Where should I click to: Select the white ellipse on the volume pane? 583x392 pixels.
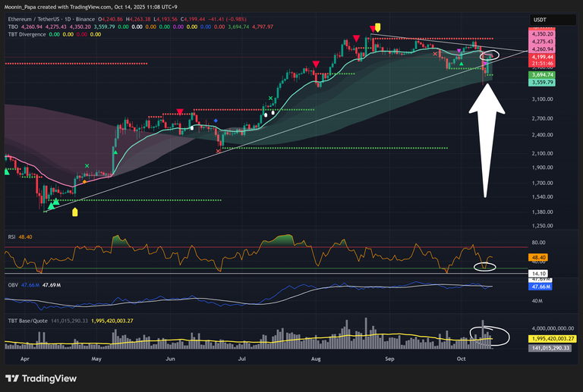tap(489, 334)
